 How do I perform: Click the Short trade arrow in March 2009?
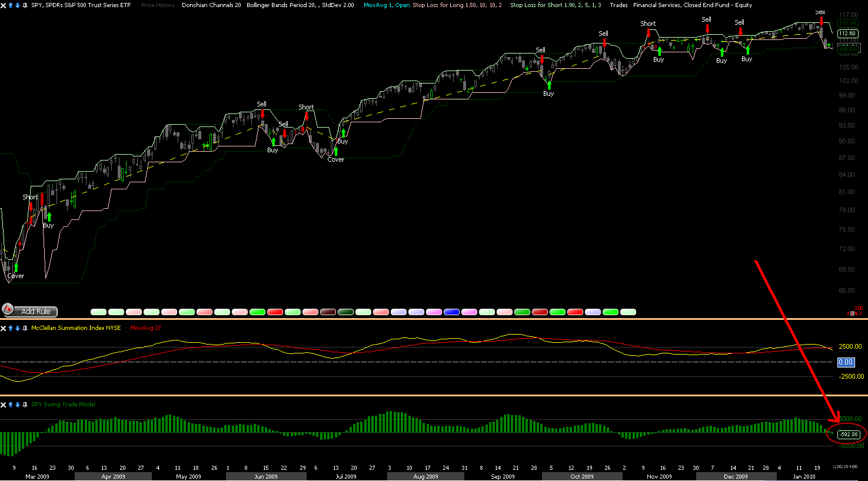31,206
